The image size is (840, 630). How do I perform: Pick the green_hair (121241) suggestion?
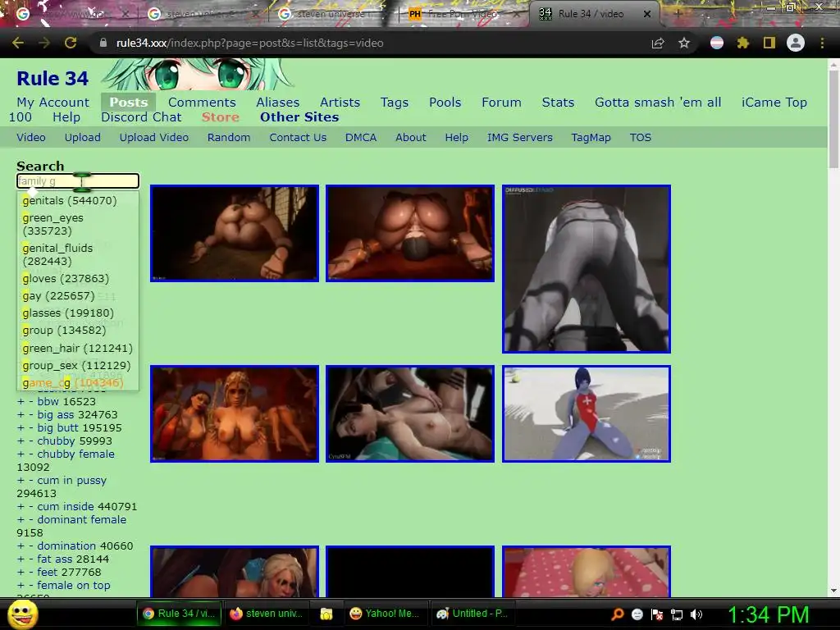pos(78,348)
